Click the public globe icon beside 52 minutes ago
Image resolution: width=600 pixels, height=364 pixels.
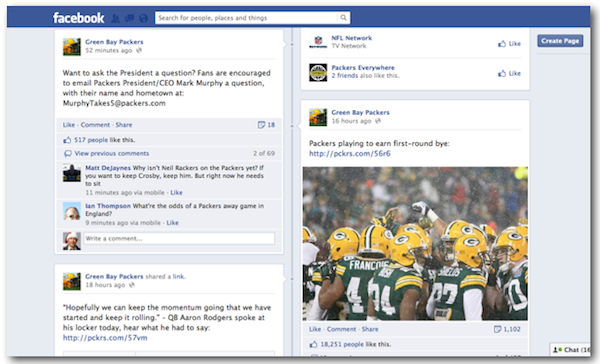[x=139, y=51]
